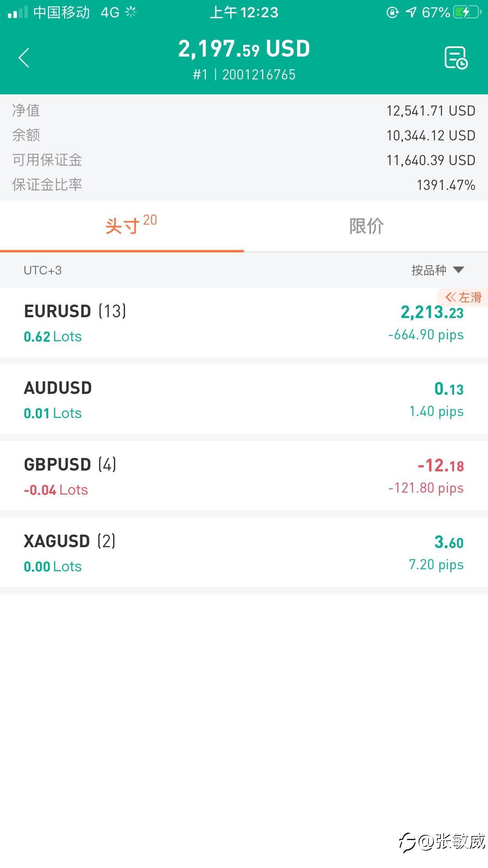
Task: Tap the network loading spinner icon
Action: click(130, 13)
